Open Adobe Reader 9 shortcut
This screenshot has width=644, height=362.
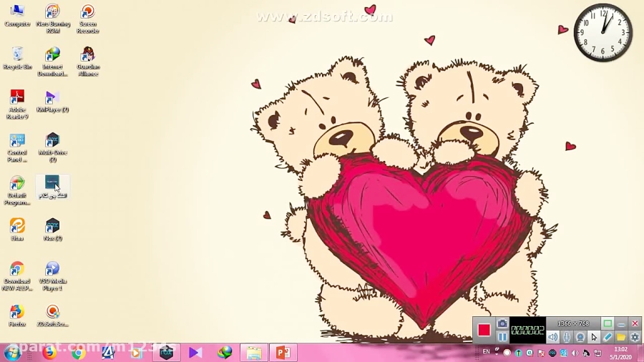tap(17, 104)
